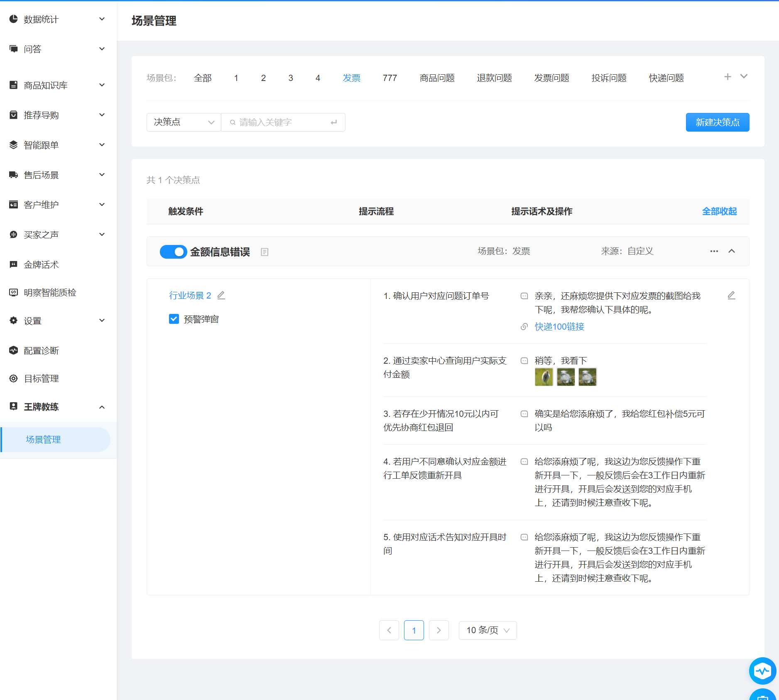
Task: Toggle the 金额信息错误 switch off
Action: (x=173, y=252)
